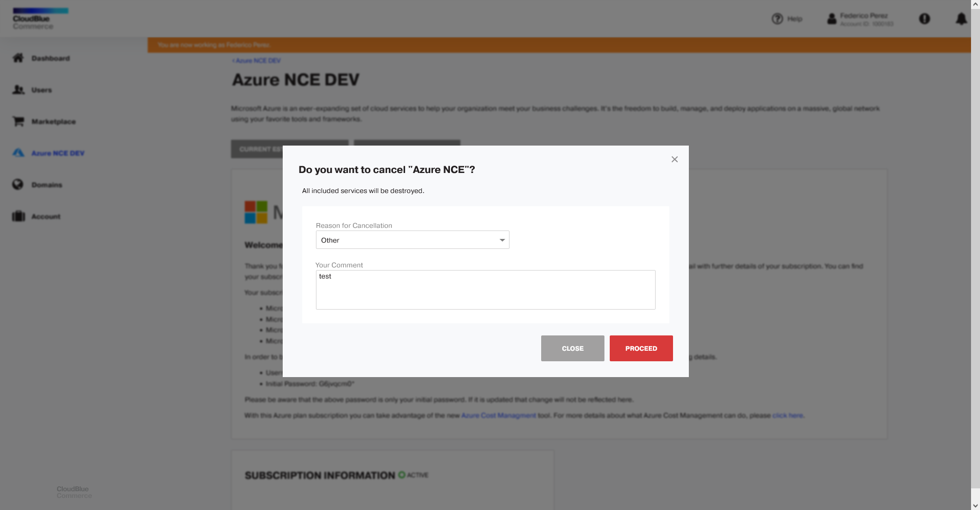980x510 pixels.
Task: Click the Federico Perez user avatar icon
Action: tap(832, 19)
